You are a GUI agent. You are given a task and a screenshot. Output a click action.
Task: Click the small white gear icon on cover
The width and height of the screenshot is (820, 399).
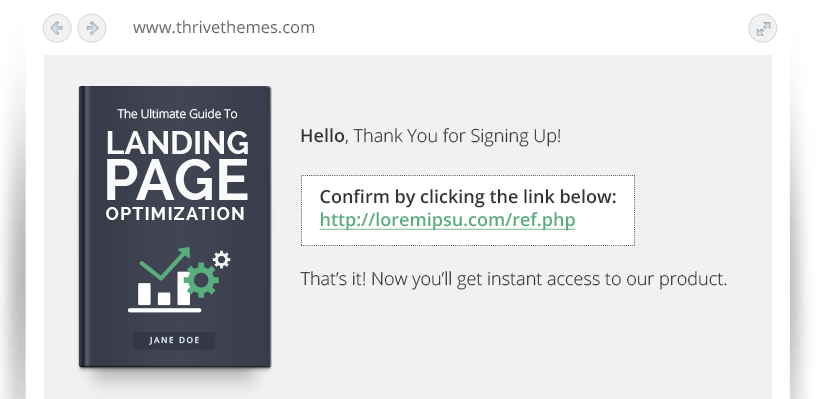[x=222, y=259]
